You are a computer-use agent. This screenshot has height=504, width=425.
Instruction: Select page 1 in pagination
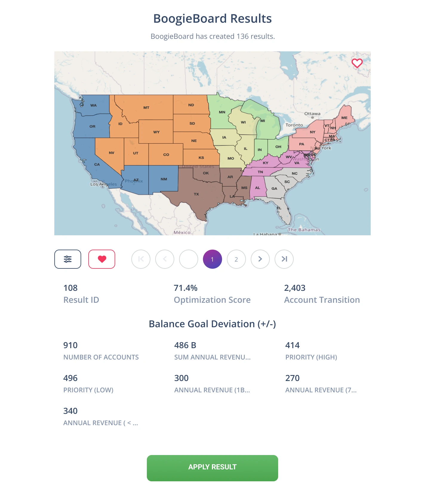tap(213, 259)
